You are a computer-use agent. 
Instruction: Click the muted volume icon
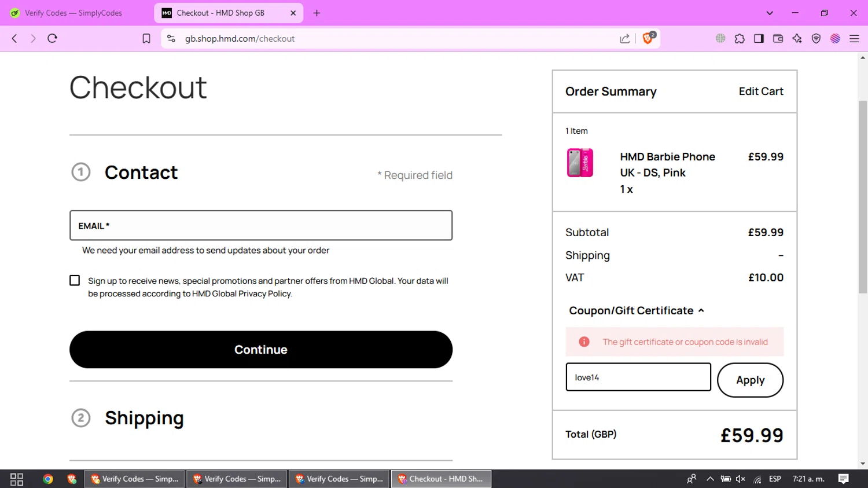pyautogui.click(x=741, y=479)
